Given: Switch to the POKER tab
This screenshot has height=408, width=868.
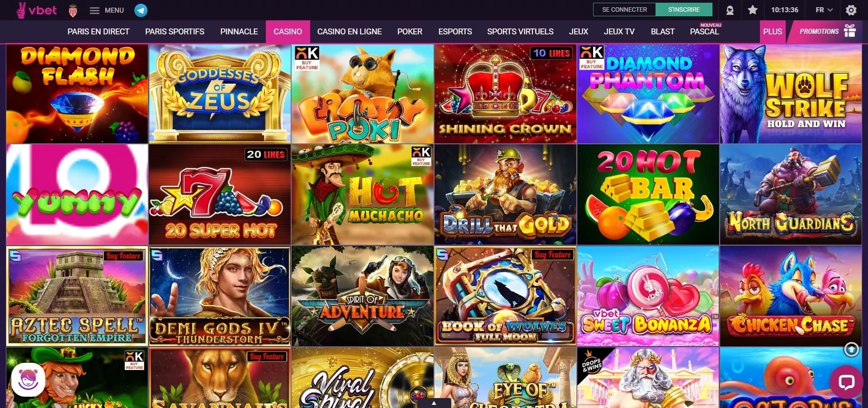Looking at the screenshot, I should point(410,32).
